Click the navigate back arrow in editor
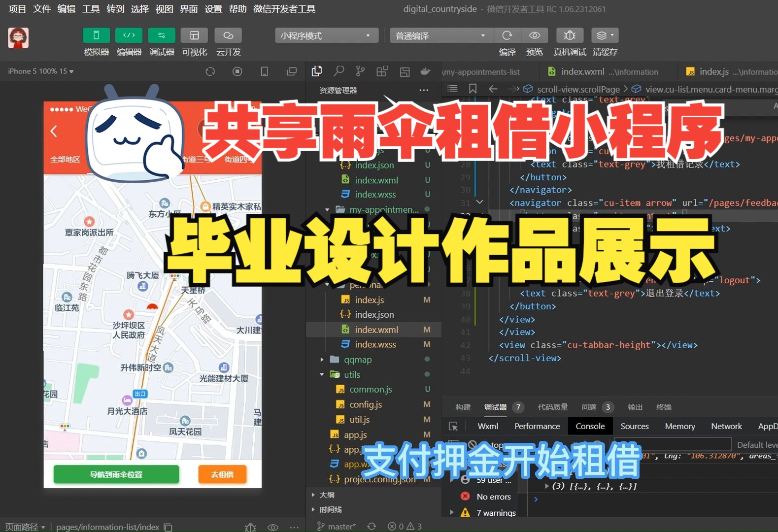778x532 pixels. pos(493,89)
